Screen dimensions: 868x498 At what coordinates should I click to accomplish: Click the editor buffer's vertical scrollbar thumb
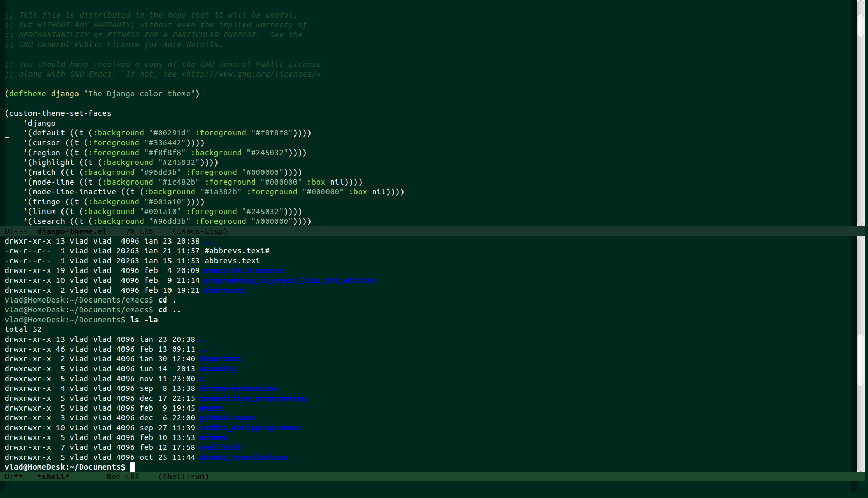click(x=860, y=25)
